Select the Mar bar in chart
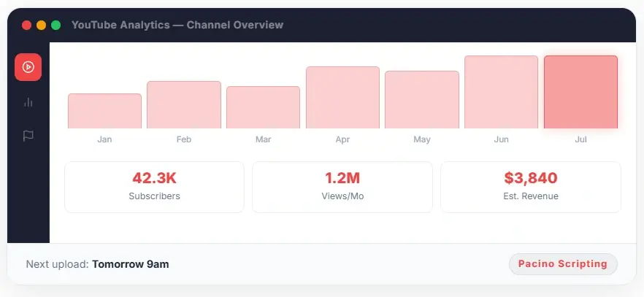Viewport: 644px width, 297px height. tap(264, 107)
